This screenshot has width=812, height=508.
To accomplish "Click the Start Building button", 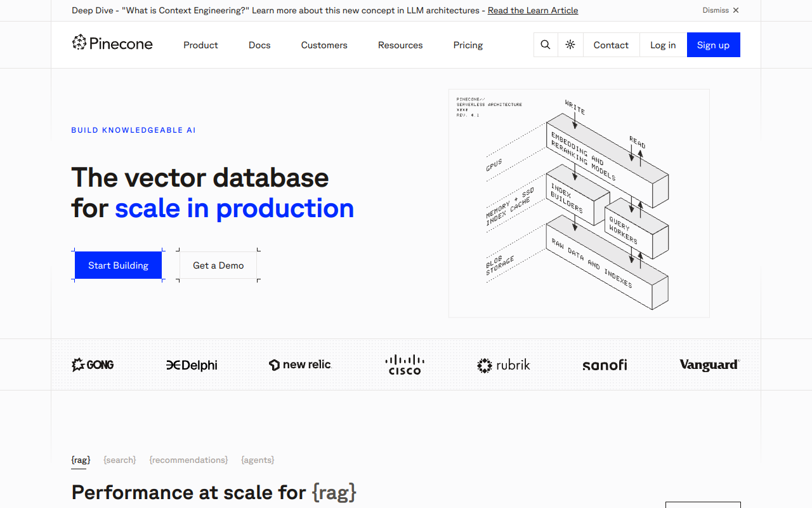I will coord(118,265).
